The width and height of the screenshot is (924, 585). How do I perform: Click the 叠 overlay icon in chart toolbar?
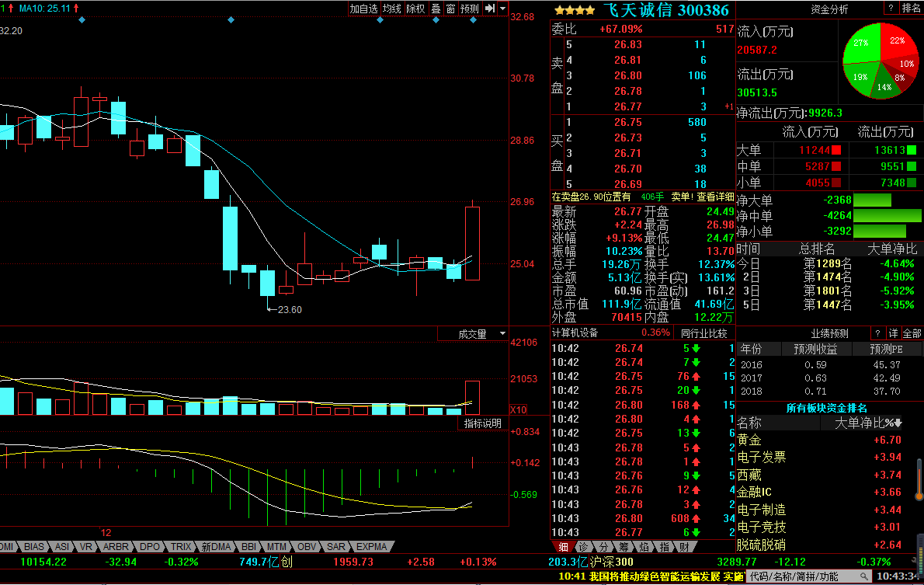tap(436, 9)
